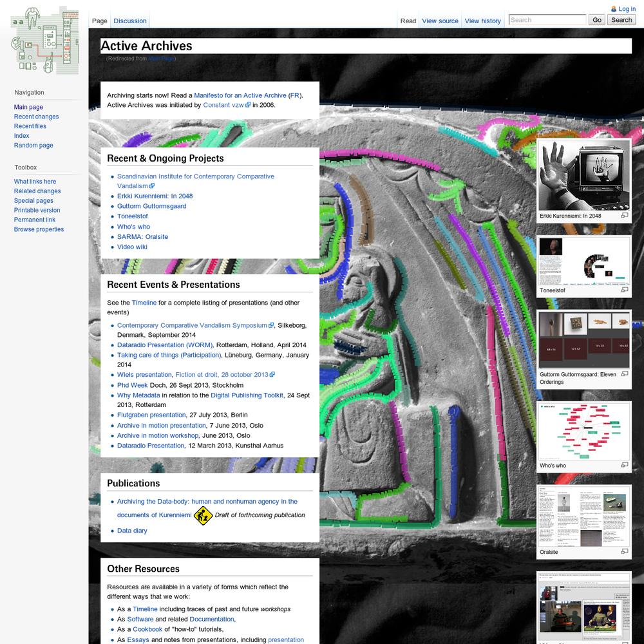
Task: Open Recent changes in sidebar
Action: point(36,117)
